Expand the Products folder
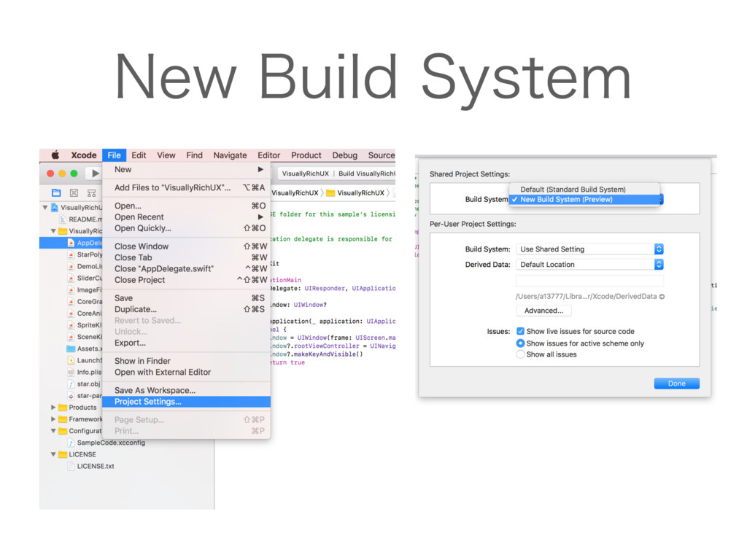The image size is (747, 560). (x=53, y=408)
